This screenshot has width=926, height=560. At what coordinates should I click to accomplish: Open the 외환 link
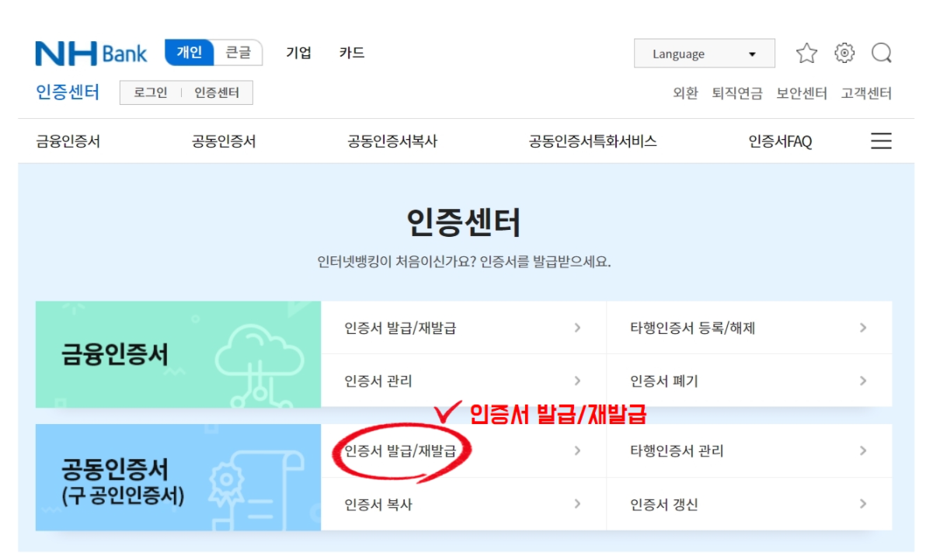tap(686, 92)
